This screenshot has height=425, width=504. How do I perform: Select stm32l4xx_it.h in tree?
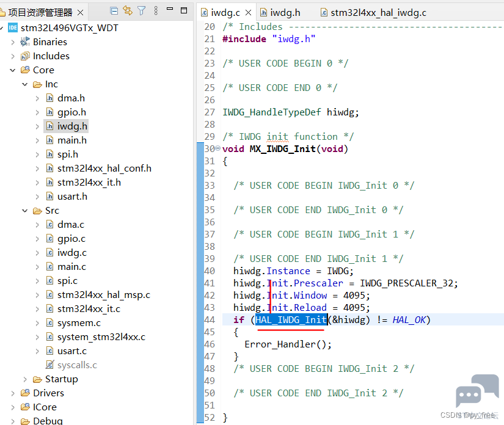[x=89, y=183]
